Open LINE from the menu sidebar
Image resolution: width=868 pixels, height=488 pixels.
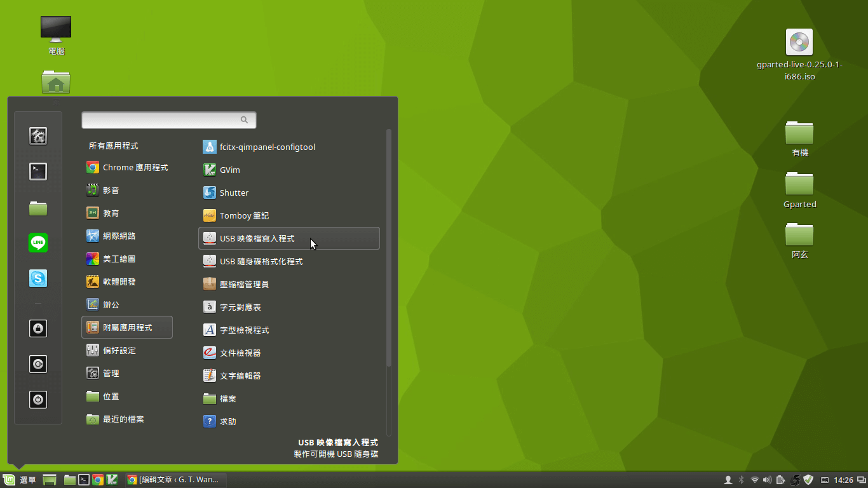coord(37,243)
